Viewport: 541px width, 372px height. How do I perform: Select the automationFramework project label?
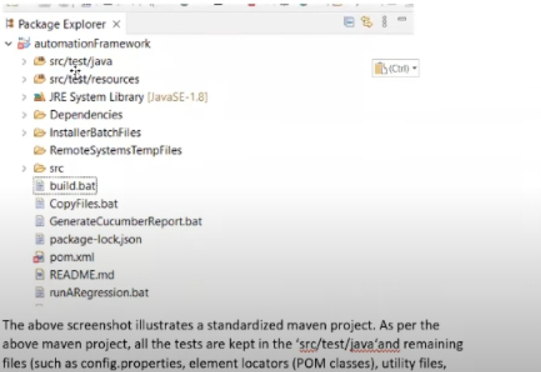92,44
